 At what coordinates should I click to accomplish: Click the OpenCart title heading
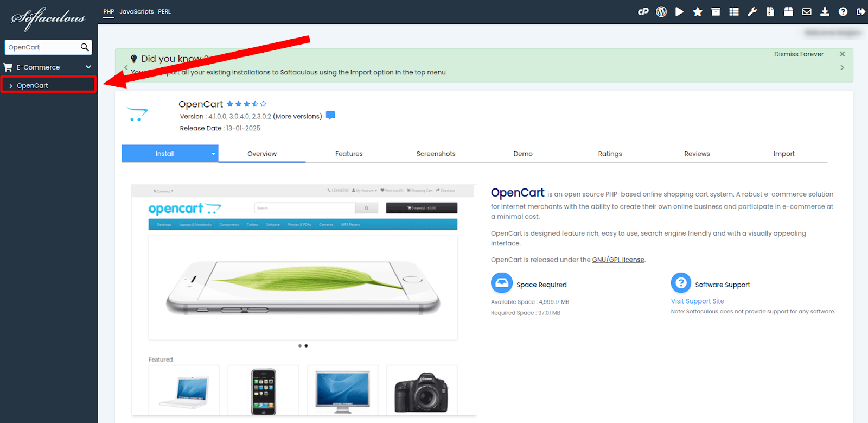[201, 104]
